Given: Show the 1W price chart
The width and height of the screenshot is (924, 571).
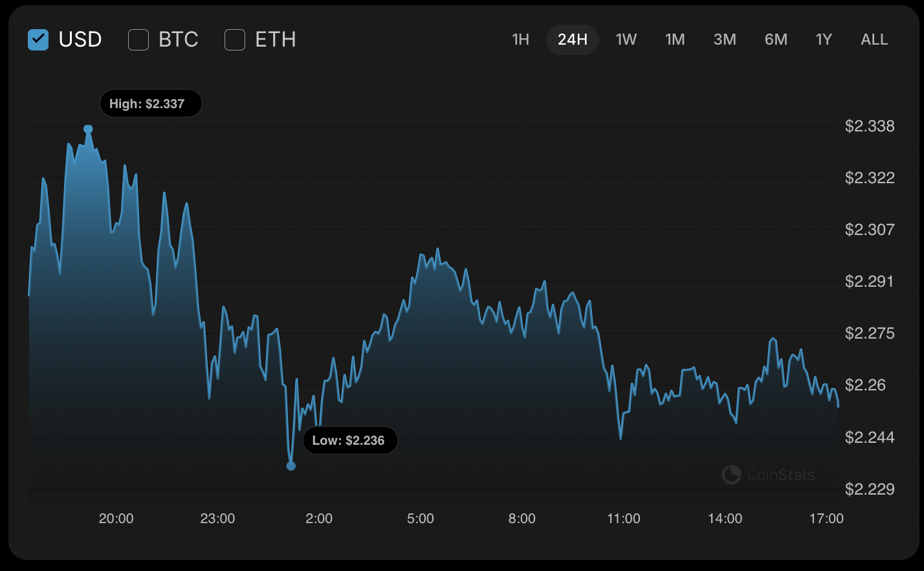Looking at the screenshot, I should (x=626, y=39).
